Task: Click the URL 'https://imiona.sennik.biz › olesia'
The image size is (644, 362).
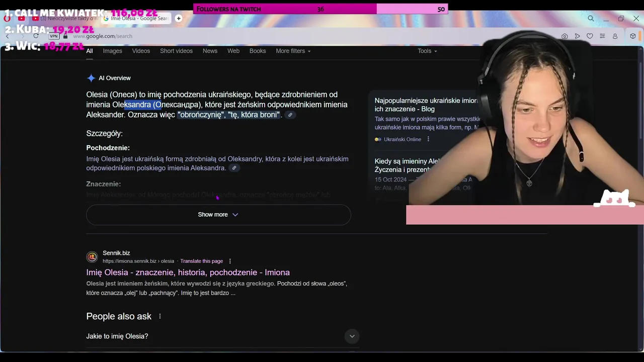Action: tap(138, 261)
